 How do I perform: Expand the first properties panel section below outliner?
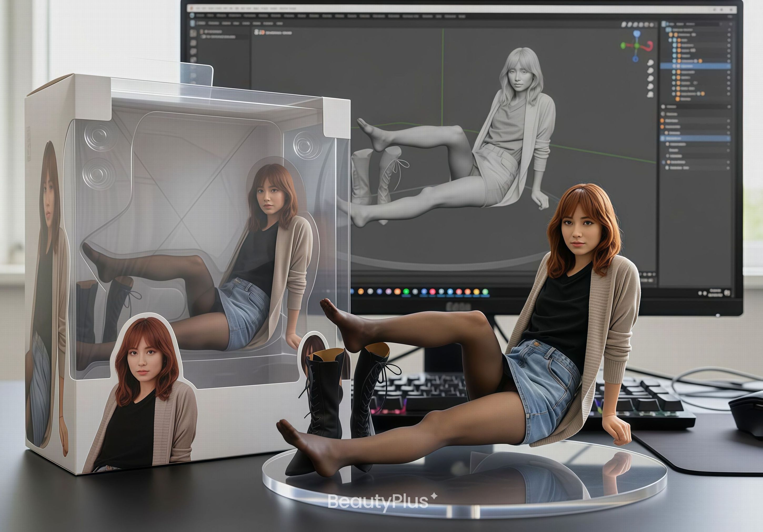point(664,107)
